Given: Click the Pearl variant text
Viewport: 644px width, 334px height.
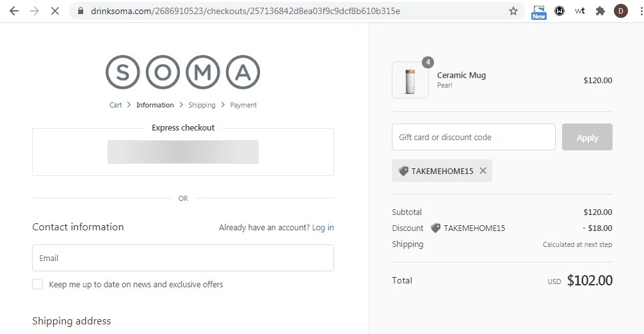Looking at the screenshot, I should point(444,85).
